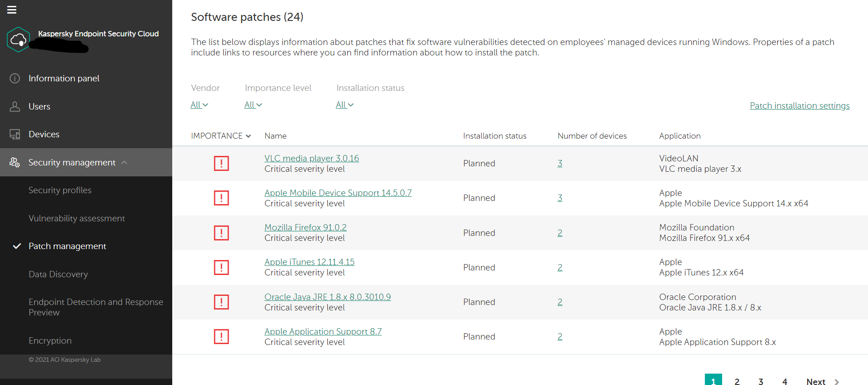Open the Importance level filter dropdown
The image size is (868, 385).
click(x=253, y=105)
